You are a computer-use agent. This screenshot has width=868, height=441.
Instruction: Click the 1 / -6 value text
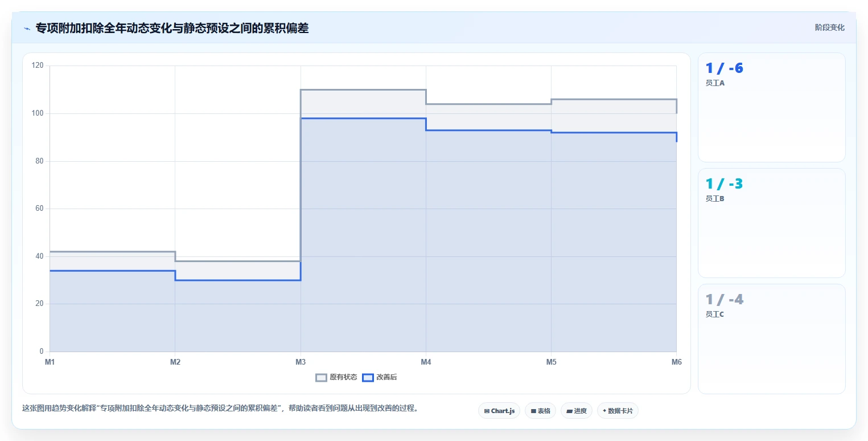pyautogui.click(x=724, y=68)
